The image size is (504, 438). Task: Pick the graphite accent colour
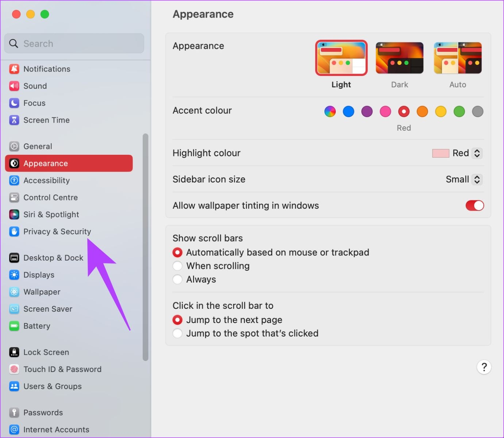click(477, 112)
